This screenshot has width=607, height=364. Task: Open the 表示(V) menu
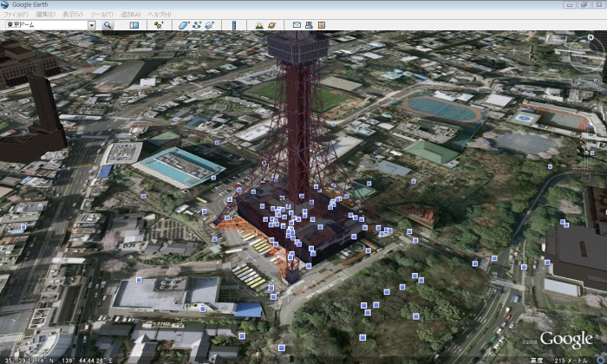73,14
